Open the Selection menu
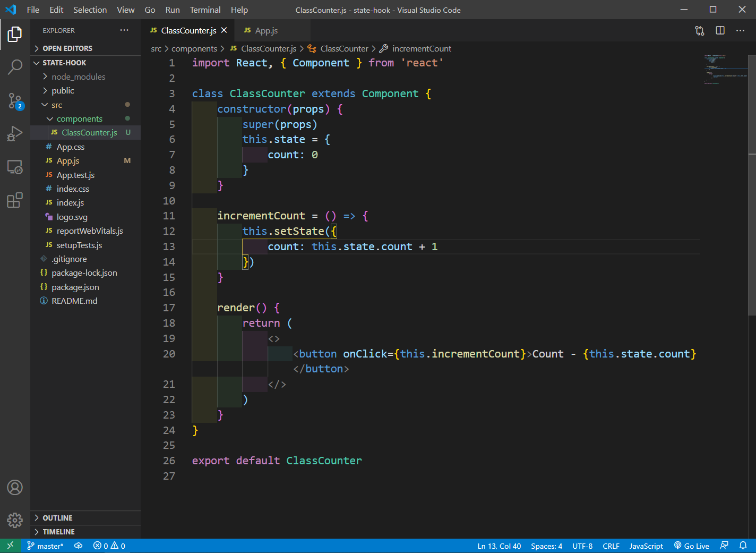 [x=90, y=10]
